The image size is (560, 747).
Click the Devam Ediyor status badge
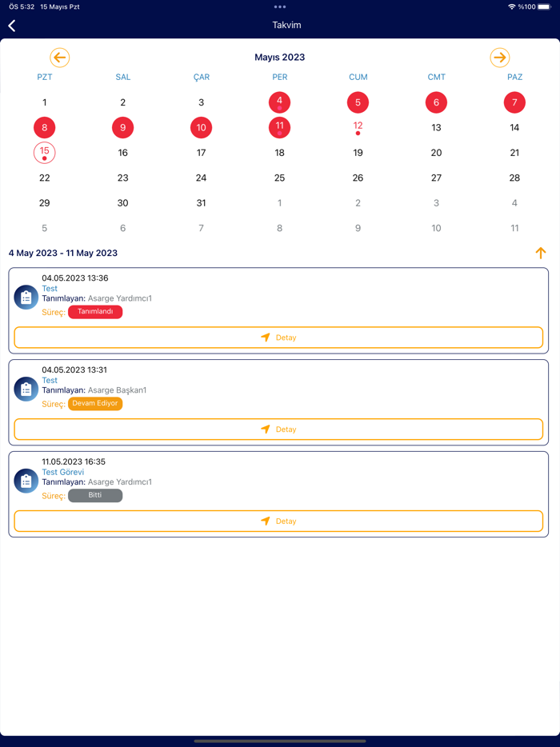(x=95, y=404)
